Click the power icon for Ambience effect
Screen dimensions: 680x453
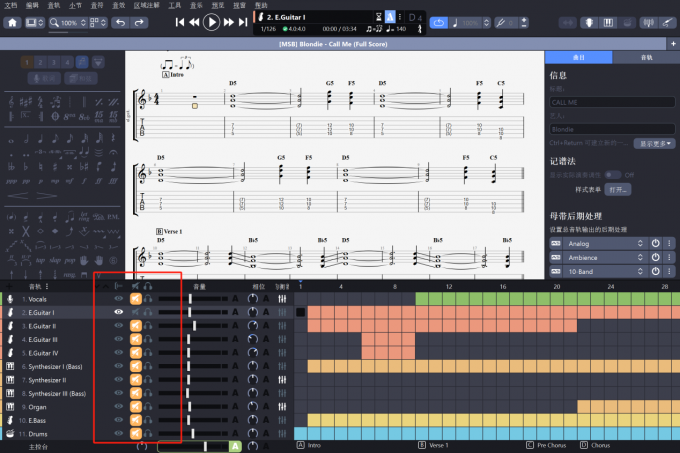point(656,257)
